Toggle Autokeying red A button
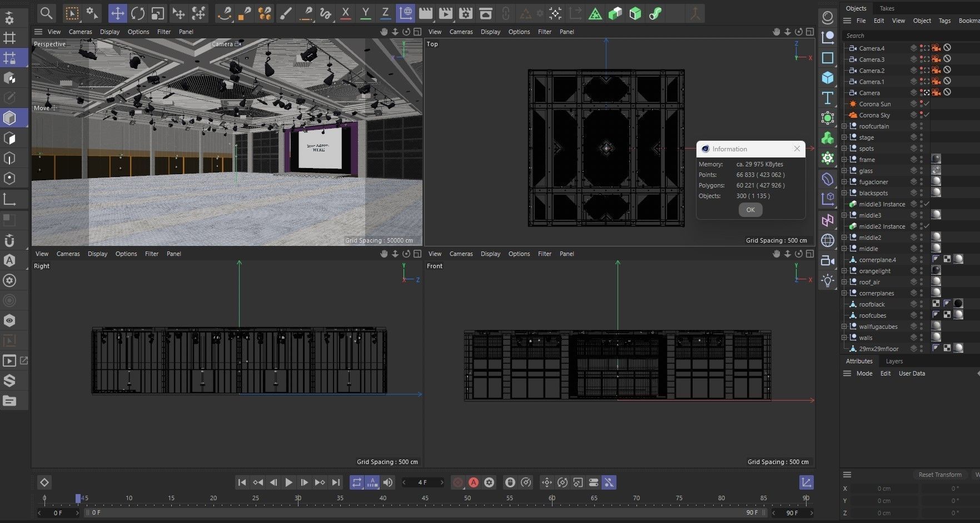980x523 pixels. pos(474,482)
